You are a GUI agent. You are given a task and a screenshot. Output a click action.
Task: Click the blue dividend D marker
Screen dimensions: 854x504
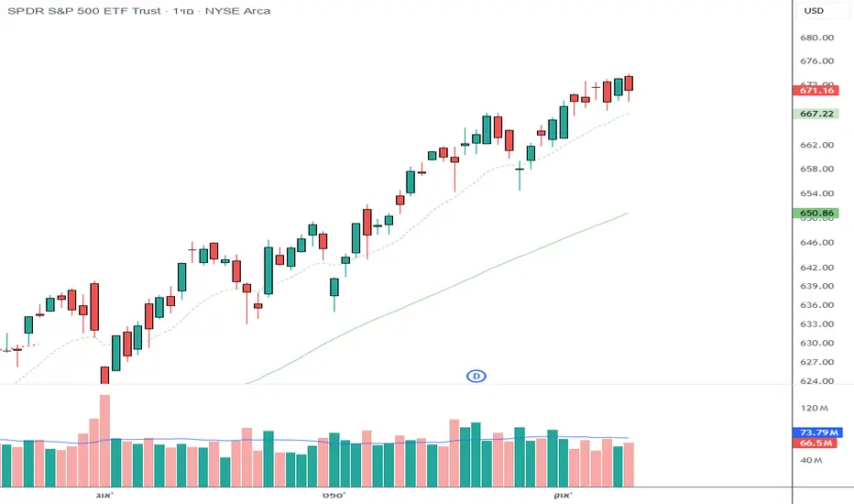click(x=476, y=376)
